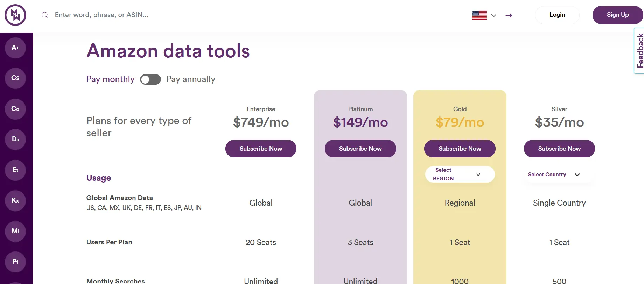Viewport: 644px width, 284px height.
Task: Open the Ds sidebar tool
Action: [15, 139]
